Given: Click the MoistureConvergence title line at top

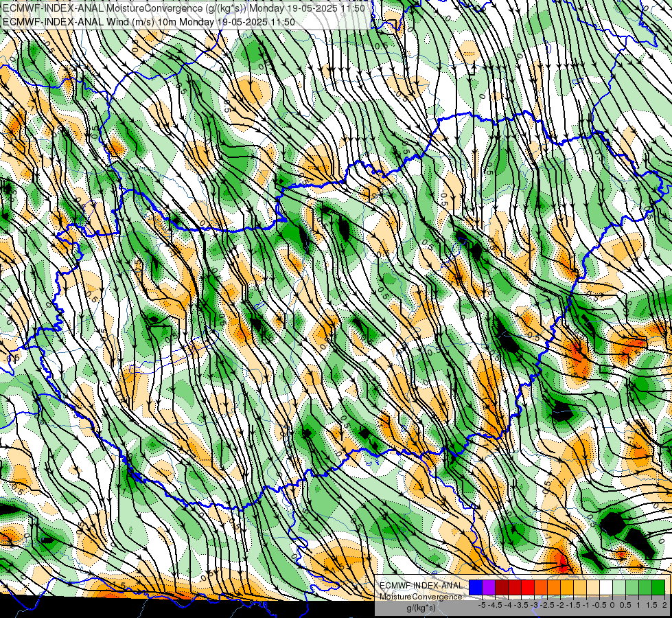Looking at the screenshot, I should pyautogui.click(x=184, y=8).
